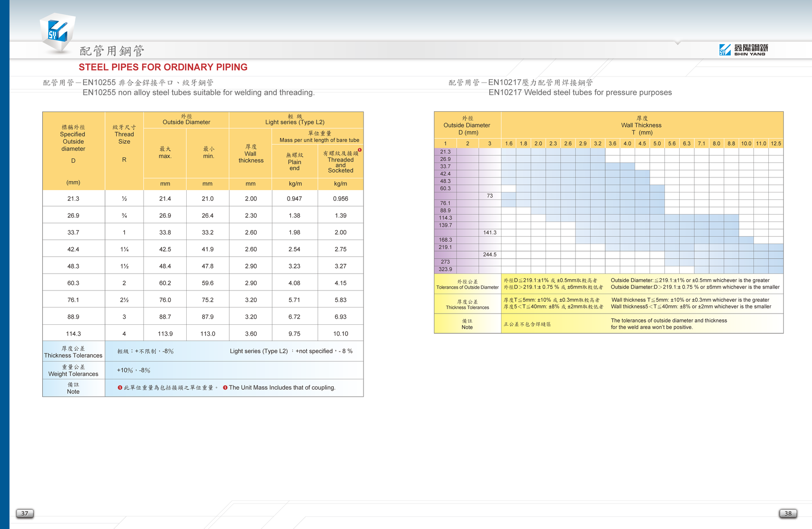Click the red footnote marker beside Unit Mass note
Image resolution: width=812 pixels, height=529 pixels.
(x=225, y=388)
